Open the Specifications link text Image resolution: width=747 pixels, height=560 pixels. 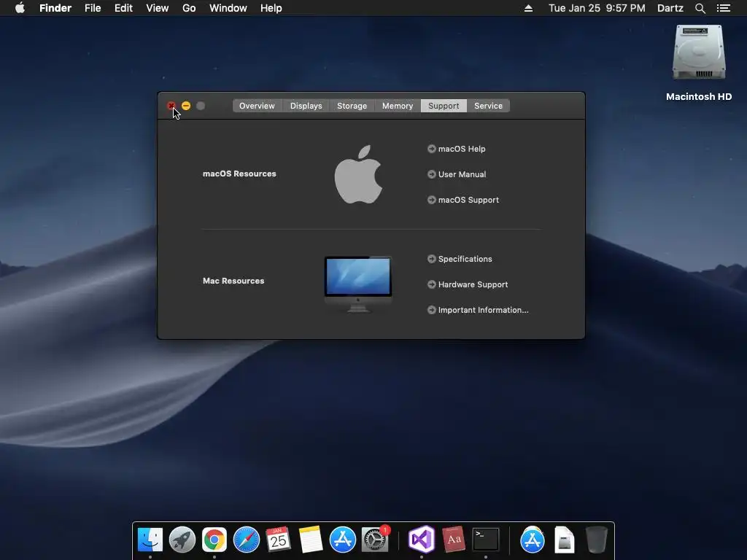pyautogui.click(x=465, y=259)
